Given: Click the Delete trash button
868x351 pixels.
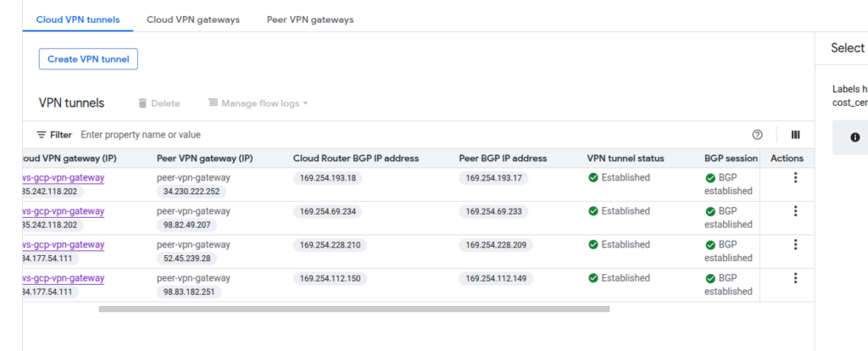Looking at the screenshot, I should (x=159, y=103).
